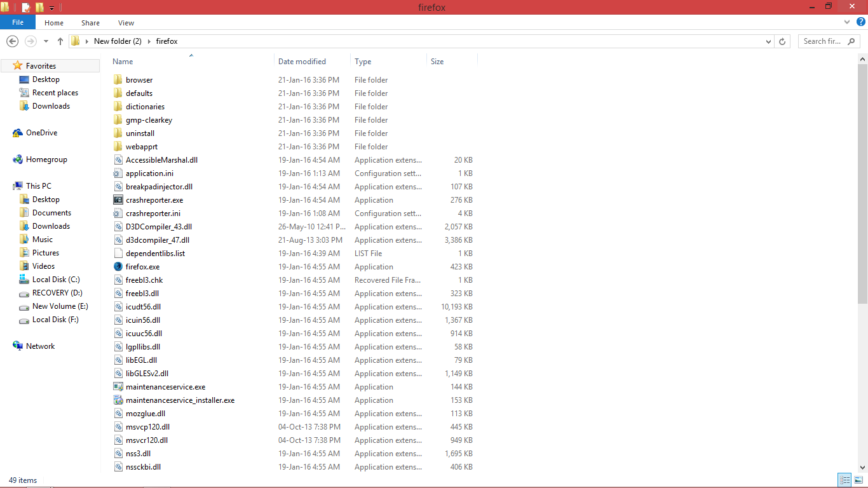Click New folder icon in quick access toolbar
868x488 pixels.
[x=39, y=7]
